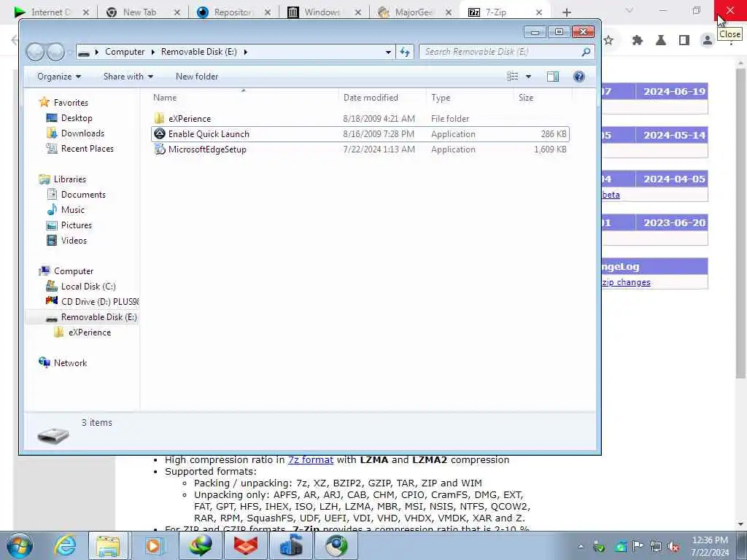The height and width of the screenshot is (560, 747).
Task: Toggle browser side panel icon
Action: point(684,41)
